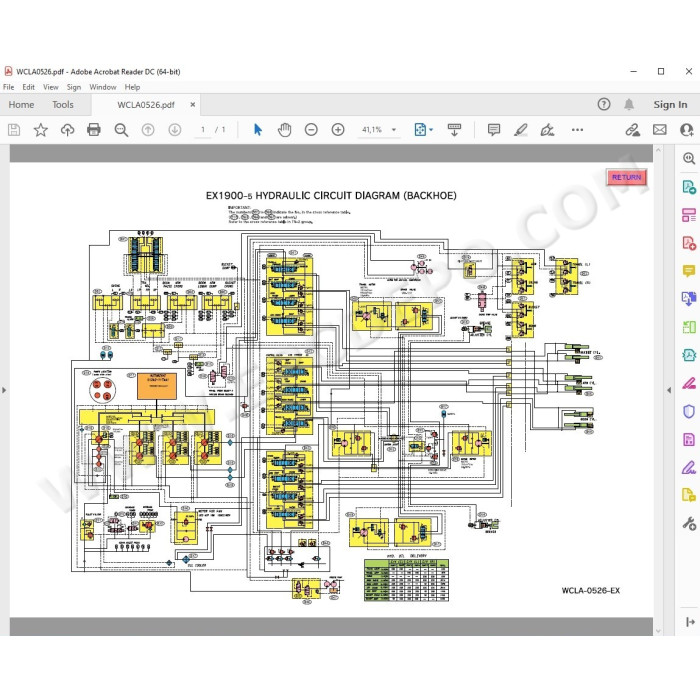Close the WCLA0526.pdf tab
Screen dimensions: 700x700
(x=192, y=104)
